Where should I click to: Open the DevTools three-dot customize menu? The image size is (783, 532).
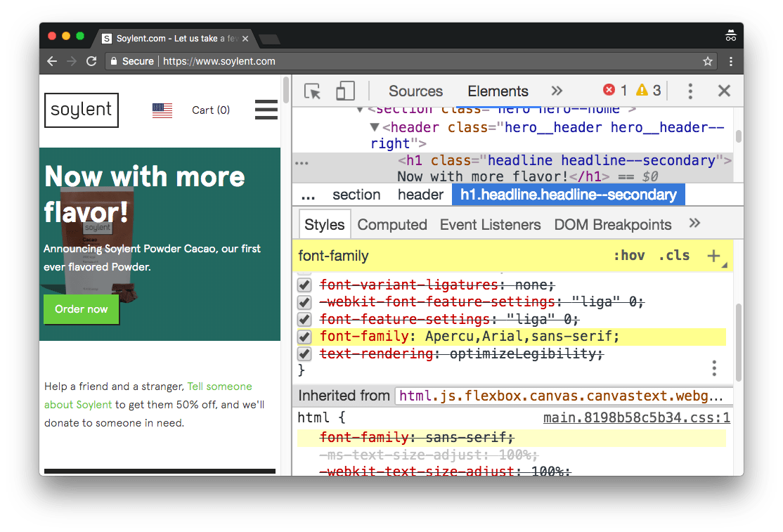[690, 91]
